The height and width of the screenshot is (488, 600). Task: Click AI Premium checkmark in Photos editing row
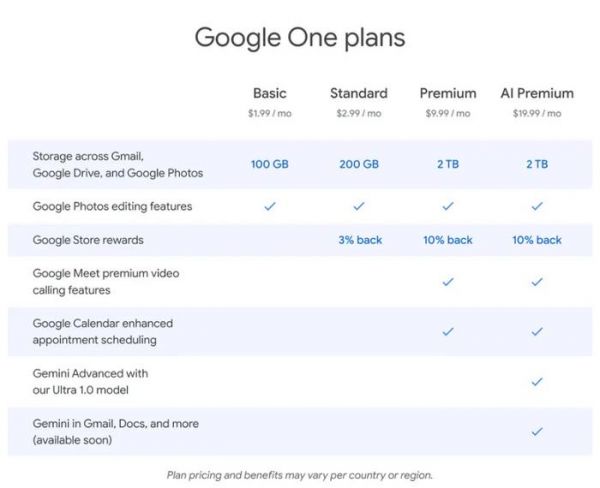(x=537, y=206)
